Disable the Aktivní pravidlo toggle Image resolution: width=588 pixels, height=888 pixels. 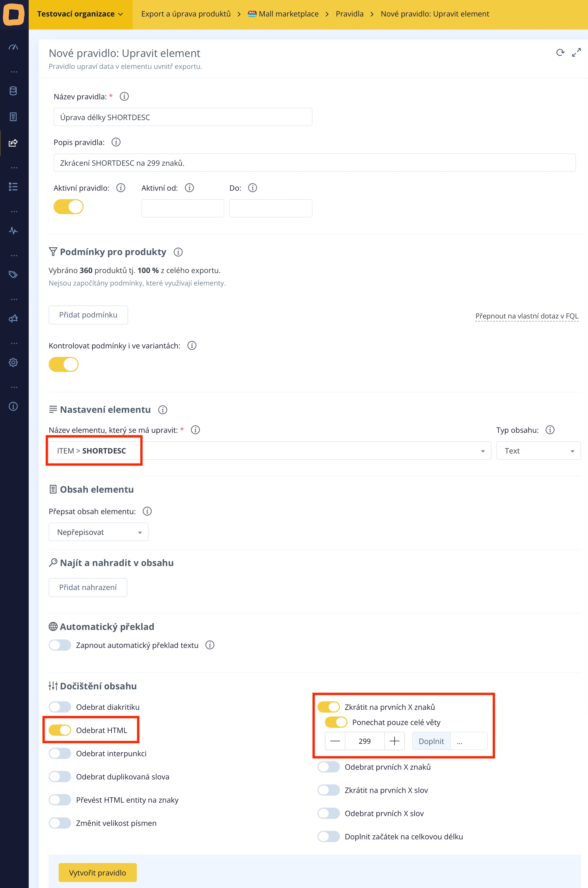click(69, 207)
